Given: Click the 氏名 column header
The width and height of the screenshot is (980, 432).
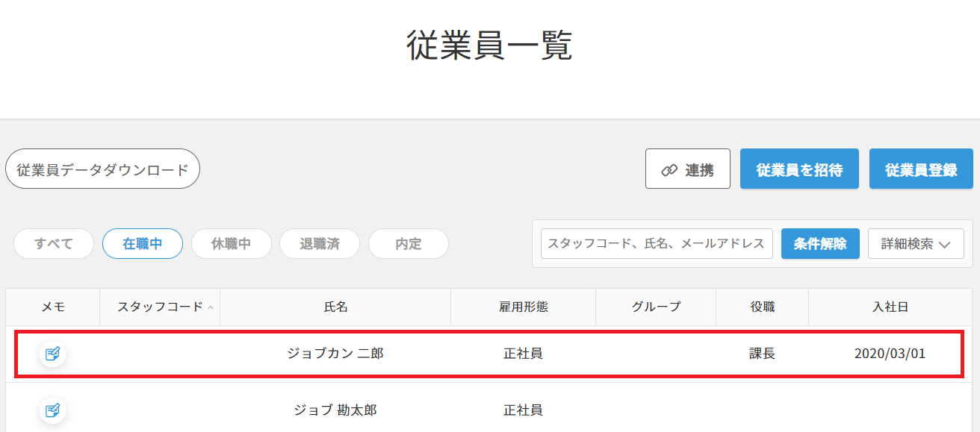Looking at the screenshot, I should coord(335,307).
